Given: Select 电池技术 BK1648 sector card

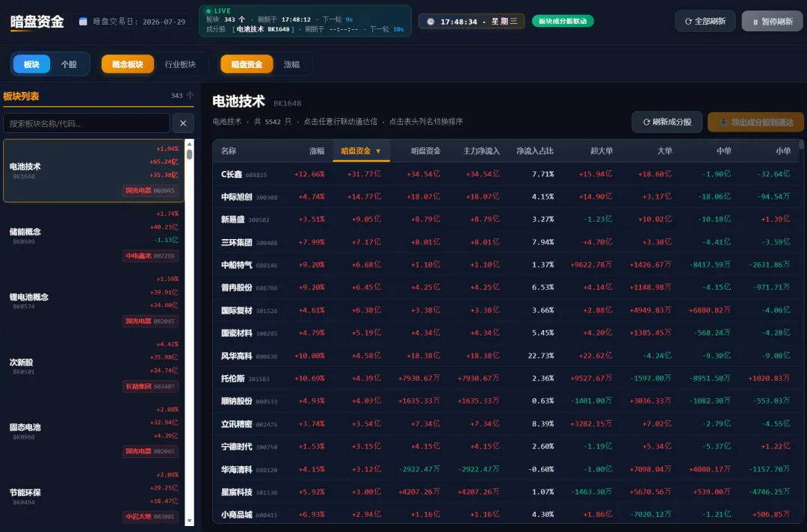Looking at the screenshot, I should coord(93,170).
